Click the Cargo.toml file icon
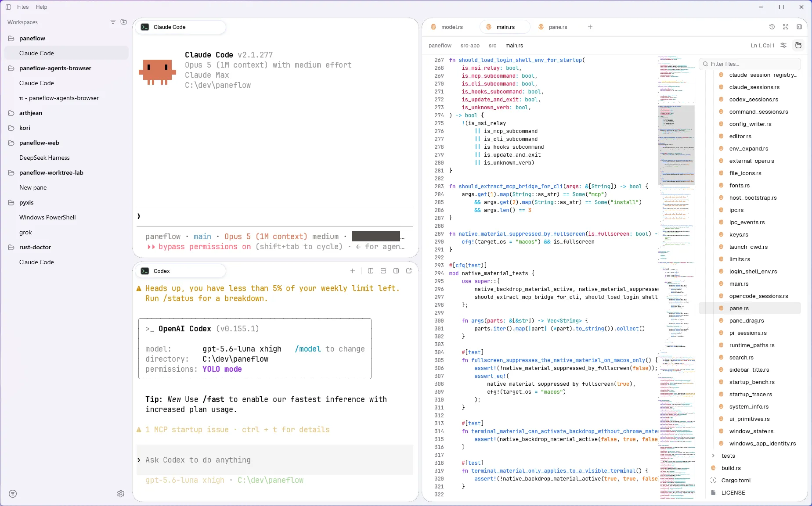 pos(713,480)
